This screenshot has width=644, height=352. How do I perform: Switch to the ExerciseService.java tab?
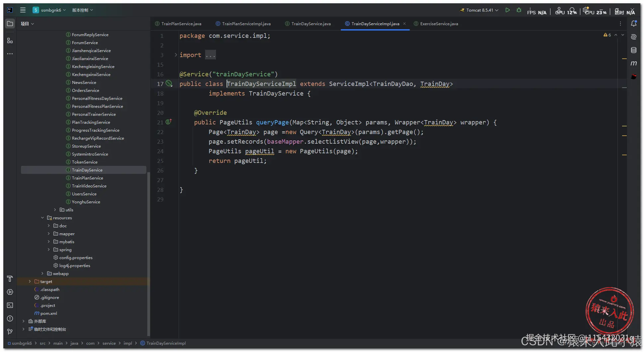[x=439, y=24]
